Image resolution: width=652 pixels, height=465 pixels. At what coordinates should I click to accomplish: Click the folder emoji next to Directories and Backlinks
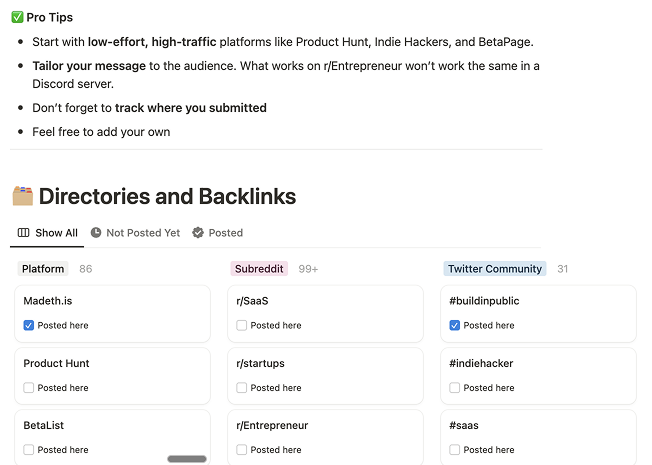pyautogui.click(x=22, y=196)
